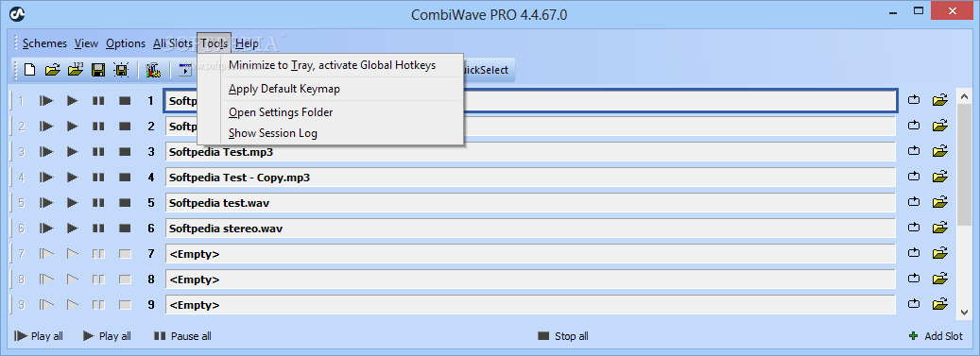The height and width of the screenshot is (356, 980).
Task: Restart Softpedia stereo.wav slot 6 from beginning
Action: click(x=46, y=229)
